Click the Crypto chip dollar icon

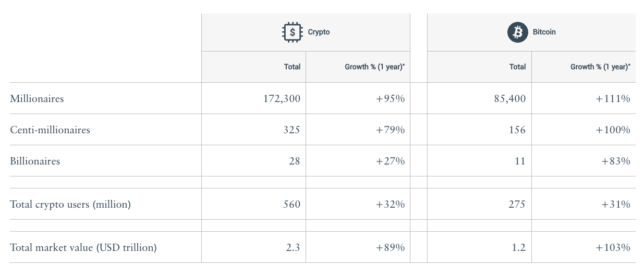tap(292, 32)
